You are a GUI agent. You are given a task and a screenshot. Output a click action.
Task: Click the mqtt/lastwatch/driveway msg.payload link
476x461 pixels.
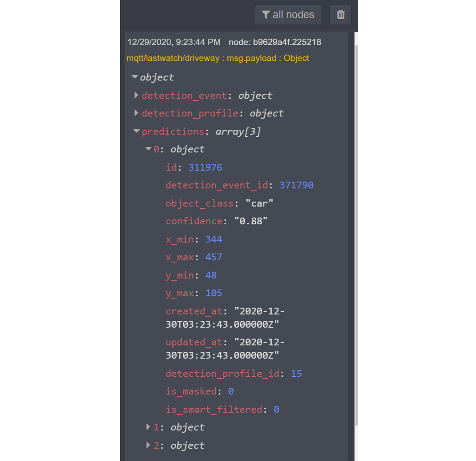(218, 58)
